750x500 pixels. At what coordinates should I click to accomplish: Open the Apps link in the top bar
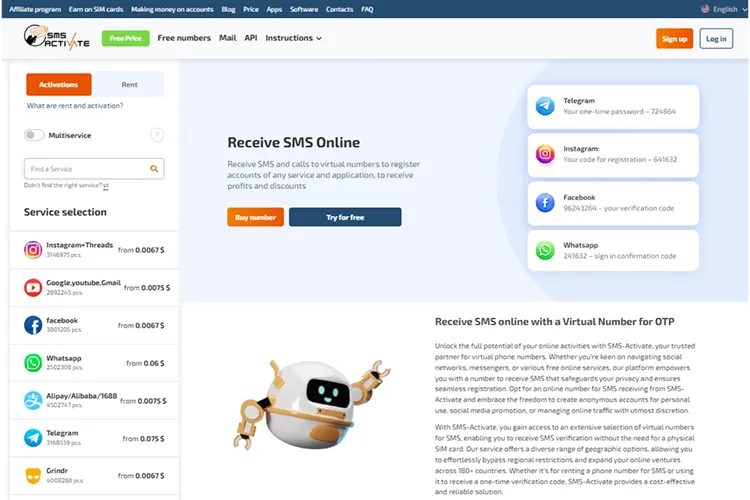(x=274, y=9)
